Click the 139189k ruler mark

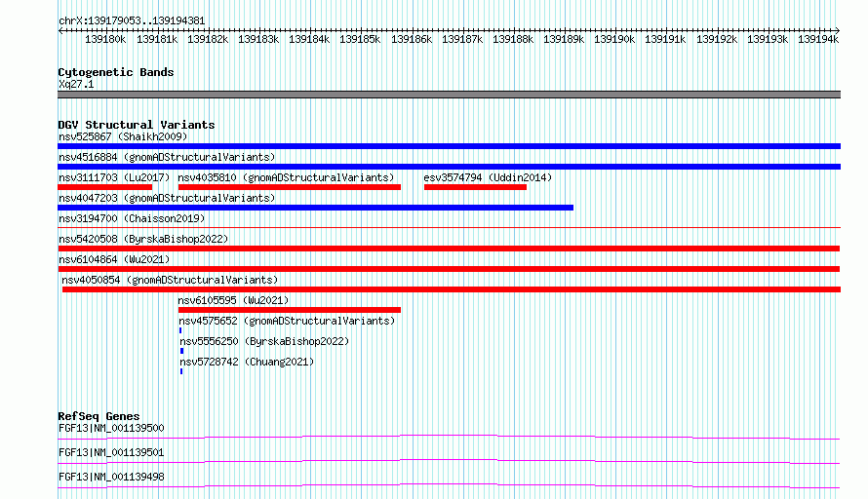(564, 39)
